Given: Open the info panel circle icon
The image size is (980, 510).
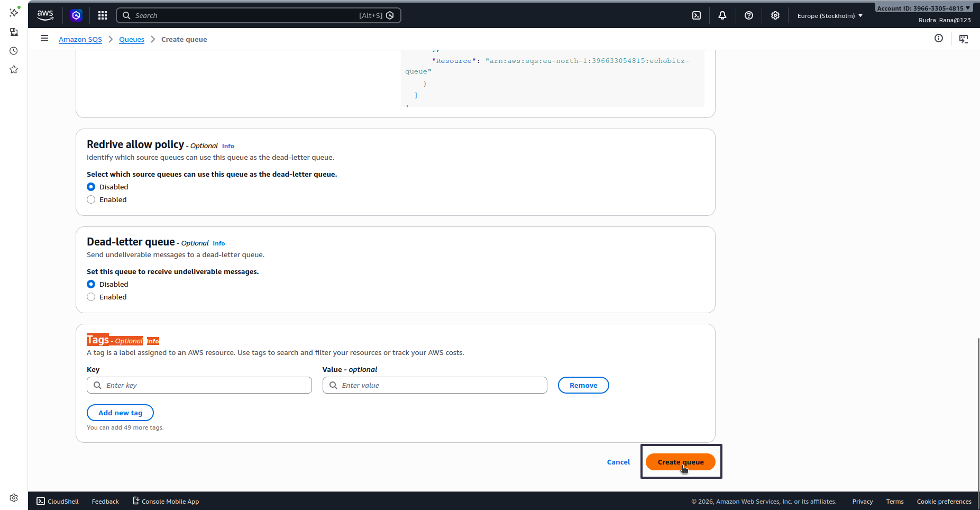Looking at the screenshot, I should [939, 38].
